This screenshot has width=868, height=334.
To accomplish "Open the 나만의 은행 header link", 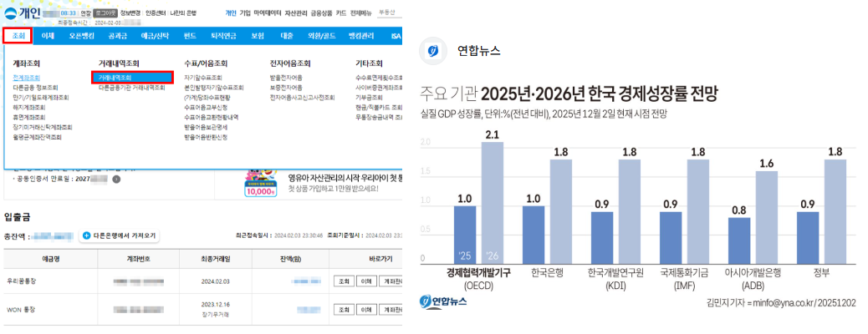I will click(182, 13).
